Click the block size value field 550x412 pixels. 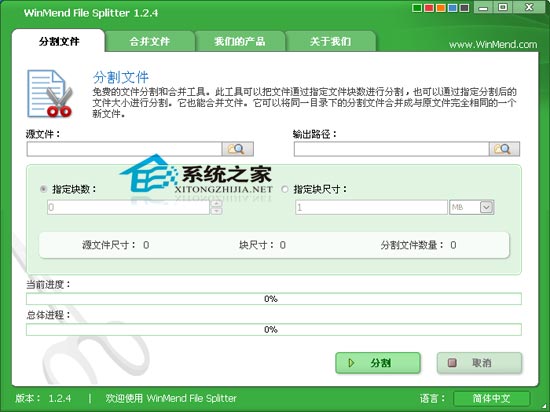coord(371,207)
